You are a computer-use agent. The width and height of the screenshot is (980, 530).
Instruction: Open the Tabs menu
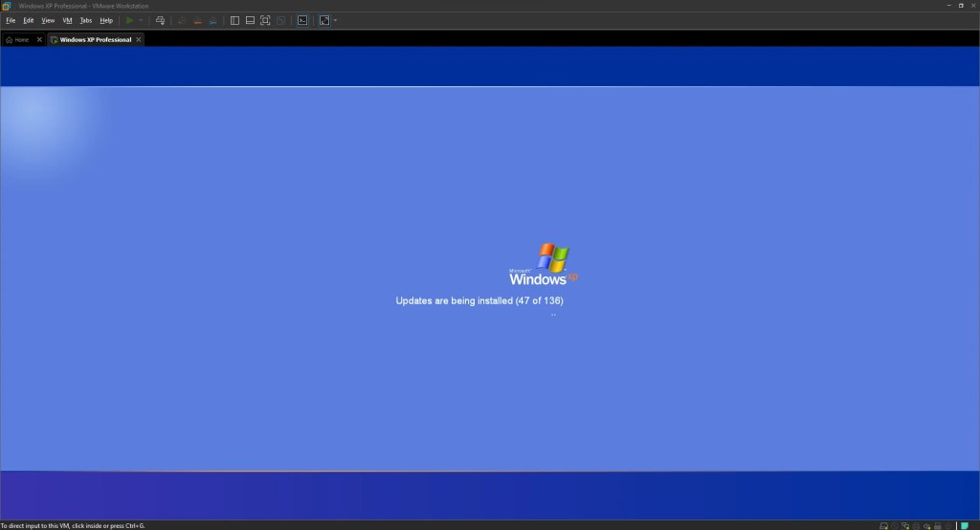(86, 21)
